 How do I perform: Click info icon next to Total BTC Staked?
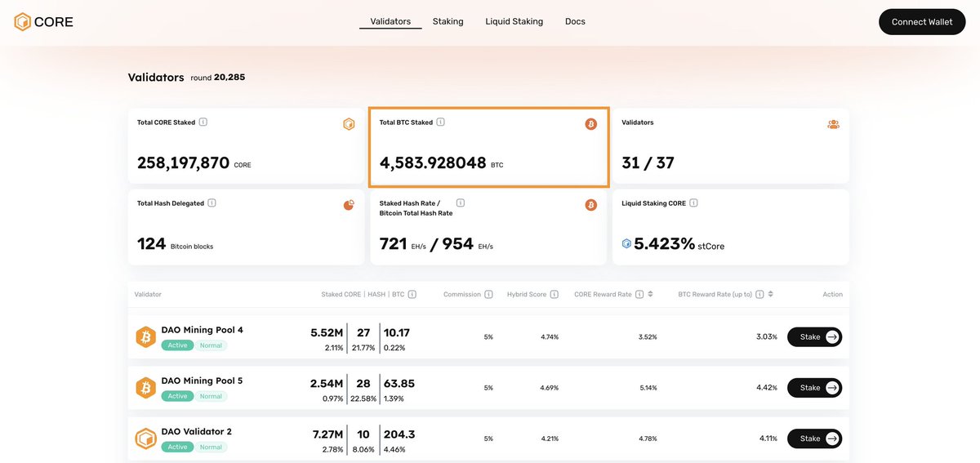[440, 122]
